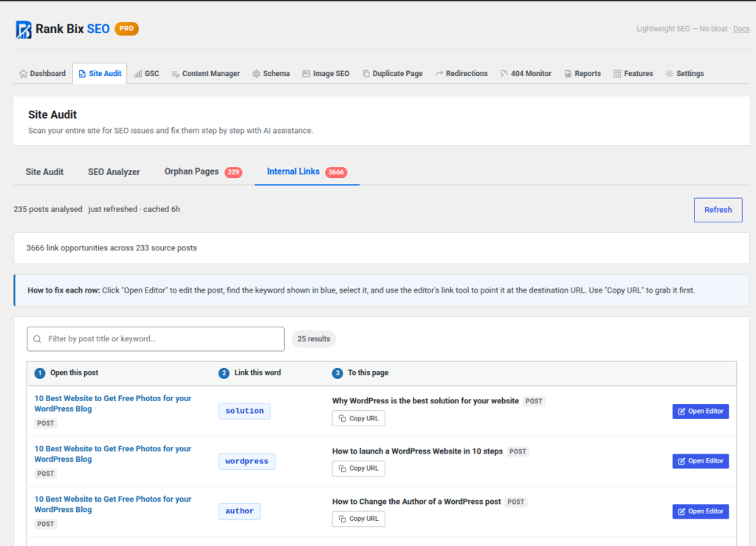Click the Schema gear icon

(256, 74)
